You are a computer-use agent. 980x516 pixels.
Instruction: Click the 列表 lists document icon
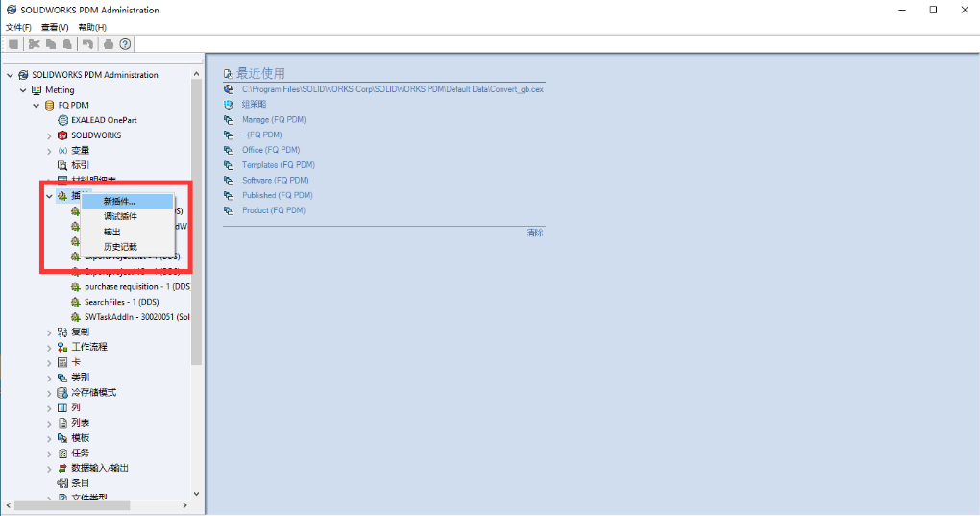(x=62, y=423)
